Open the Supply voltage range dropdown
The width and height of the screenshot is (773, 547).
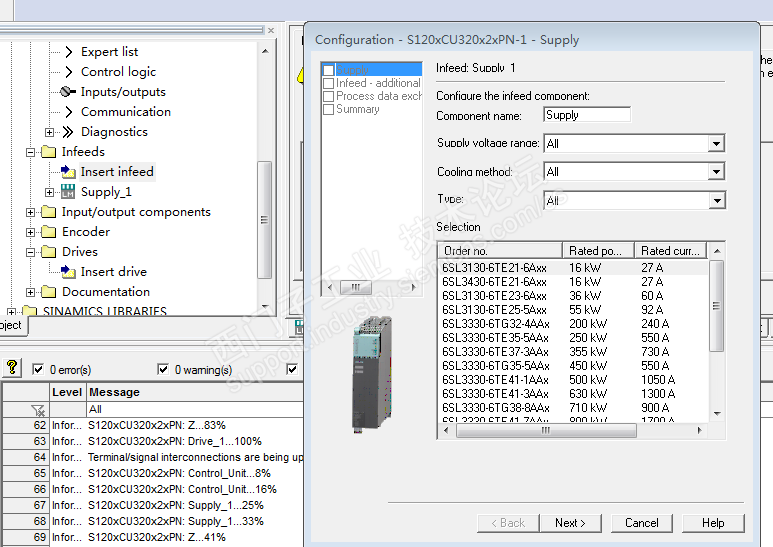716,143
